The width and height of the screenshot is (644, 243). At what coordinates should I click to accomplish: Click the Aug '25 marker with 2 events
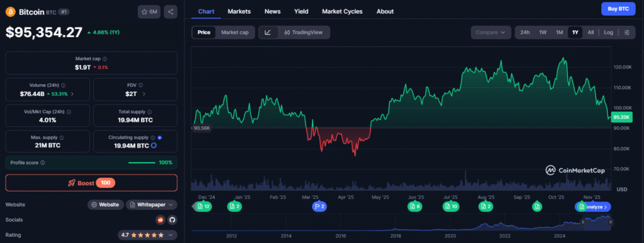coord(486,207)
